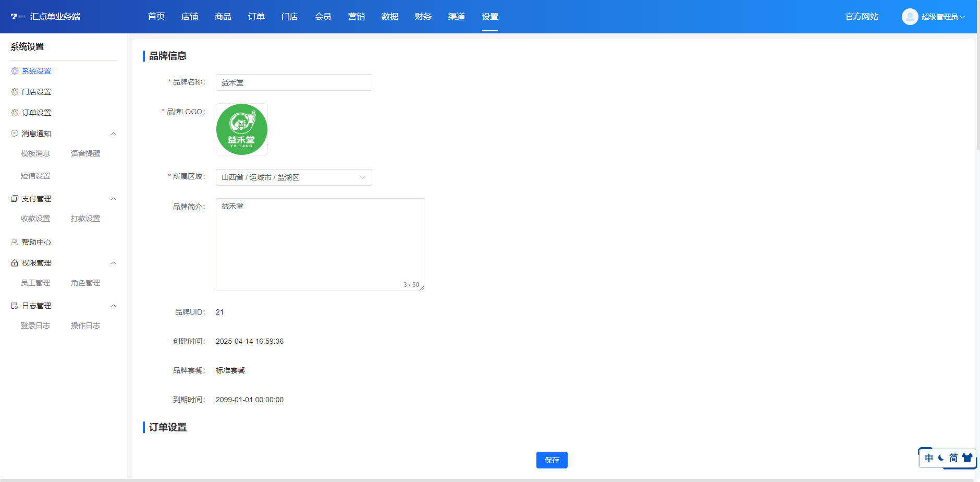
Task: Toggle simplified Chinese with the 简 button
Action: click(953, 458)
